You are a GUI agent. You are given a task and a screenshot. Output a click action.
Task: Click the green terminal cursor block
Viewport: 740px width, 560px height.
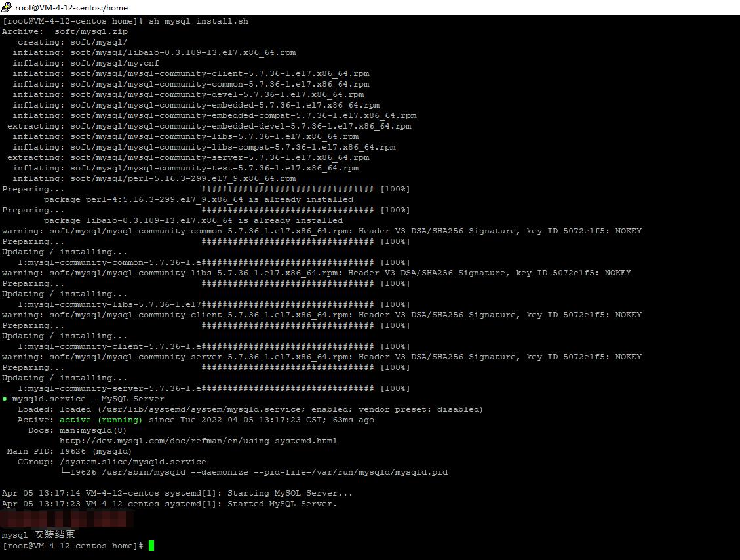(x=151, y=545)
